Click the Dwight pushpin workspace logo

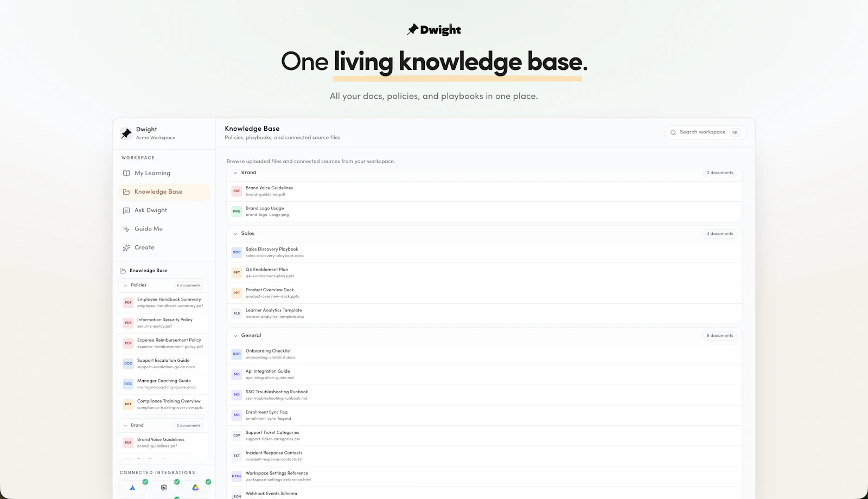[126, 133]
